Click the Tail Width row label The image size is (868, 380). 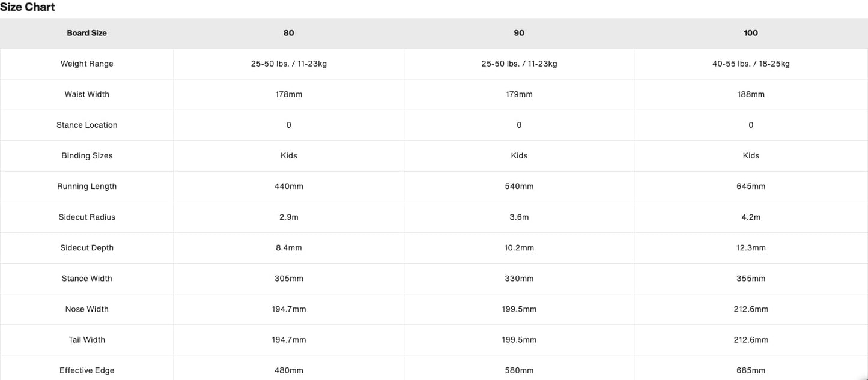click(86, 339)
